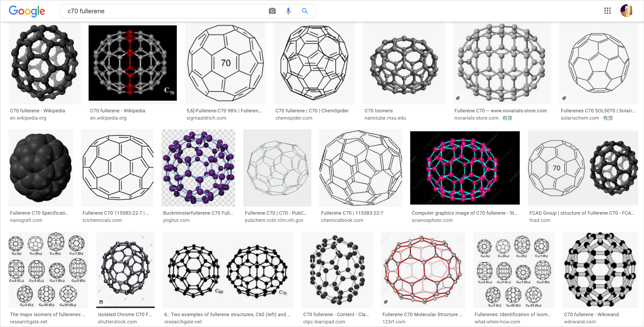Click image icon on shutterstock thumbnail
Image resolution: width=644 pixels, height=327 pixels.
pyautogui.click(x=101, y=302)
